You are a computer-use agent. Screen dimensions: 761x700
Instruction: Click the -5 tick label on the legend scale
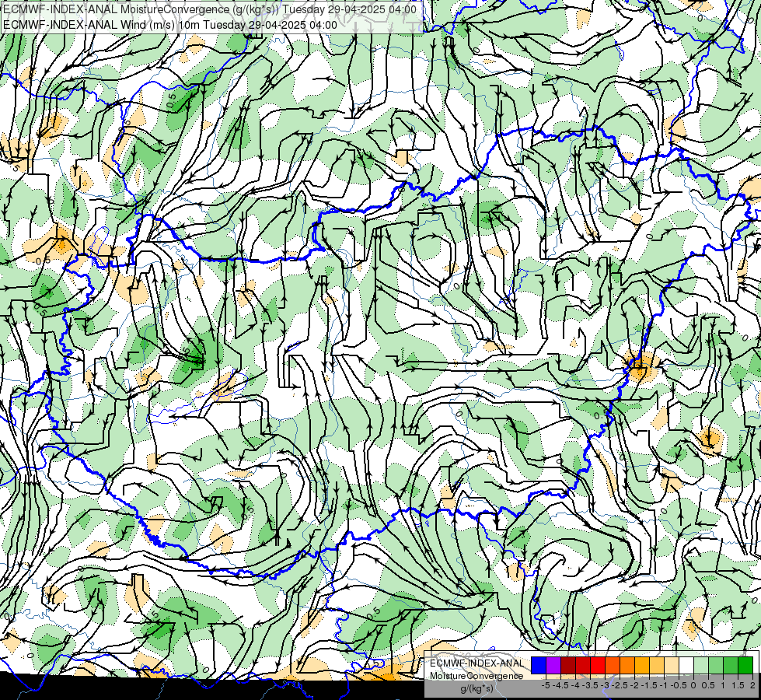(x=546, y=685)
